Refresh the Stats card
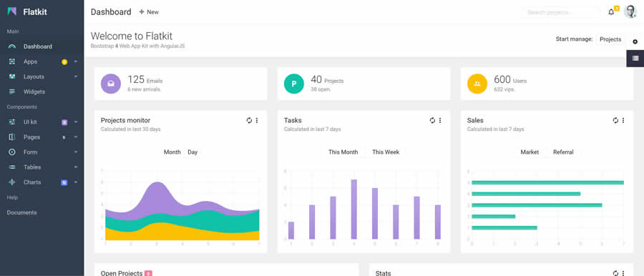Image resolution: width=644 pixels, height=276 pixels. click(615, 273)
